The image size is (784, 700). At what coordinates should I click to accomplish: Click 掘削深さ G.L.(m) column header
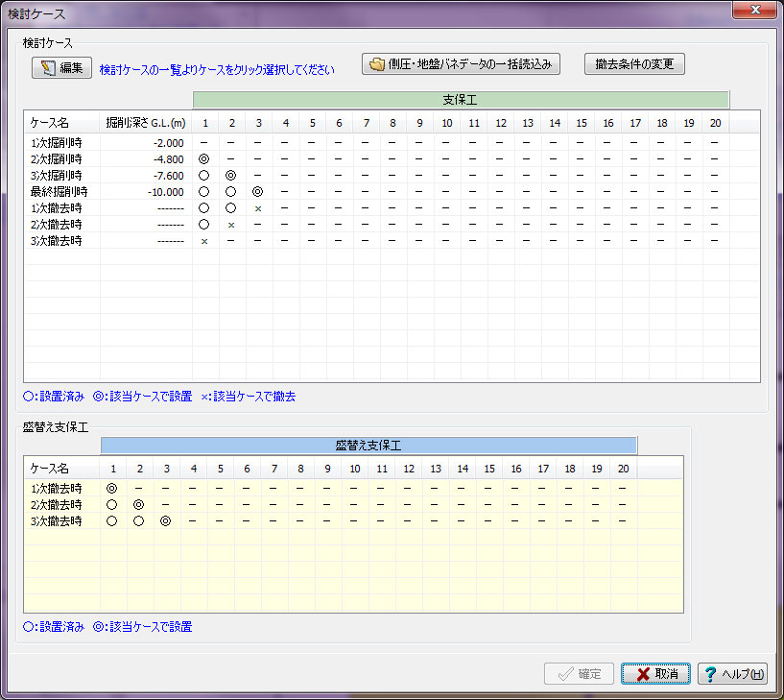click(146, 123)
